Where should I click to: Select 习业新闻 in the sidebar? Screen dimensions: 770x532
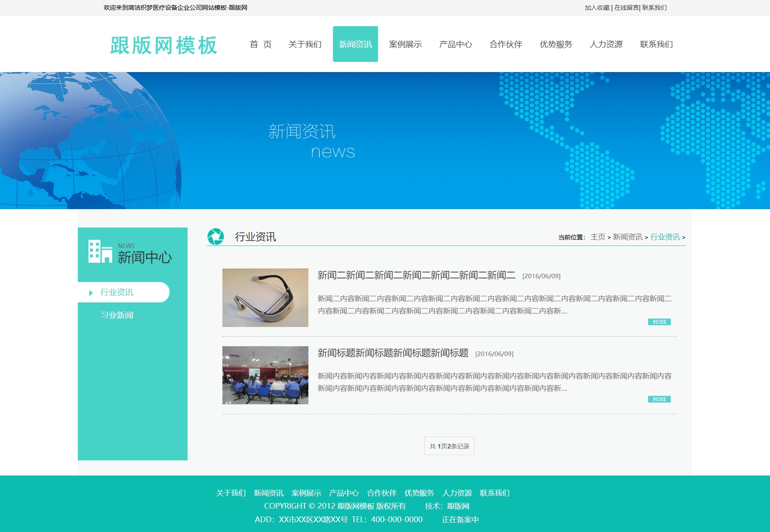coord(117,315)
